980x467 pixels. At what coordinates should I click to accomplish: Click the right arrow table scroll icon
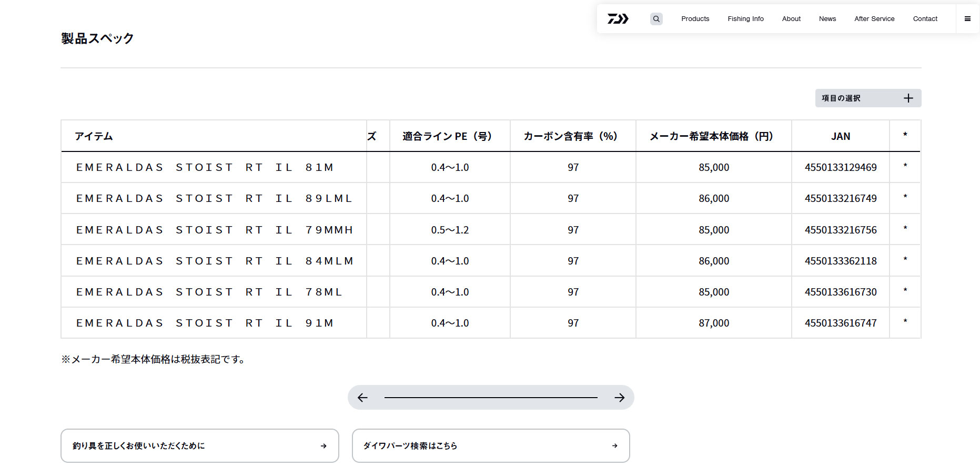point(620,398)
